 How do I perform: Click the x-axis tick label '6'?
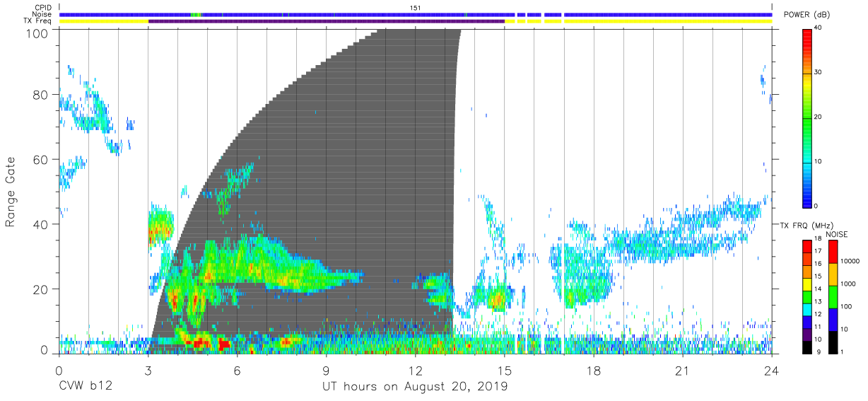237,371
